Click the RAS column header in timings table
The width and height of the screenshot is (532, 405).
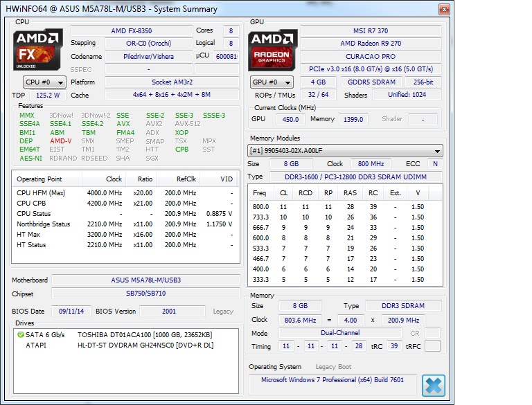tap(350, 193)
